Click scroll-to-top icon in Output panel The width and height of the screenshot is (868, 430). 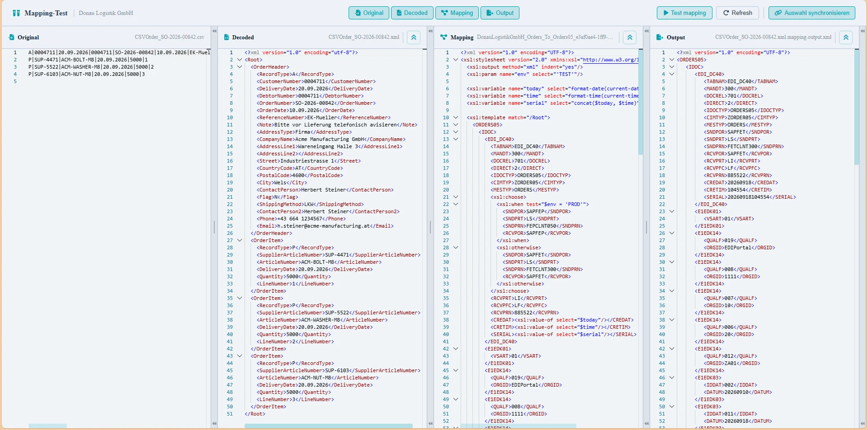point(846,37)
